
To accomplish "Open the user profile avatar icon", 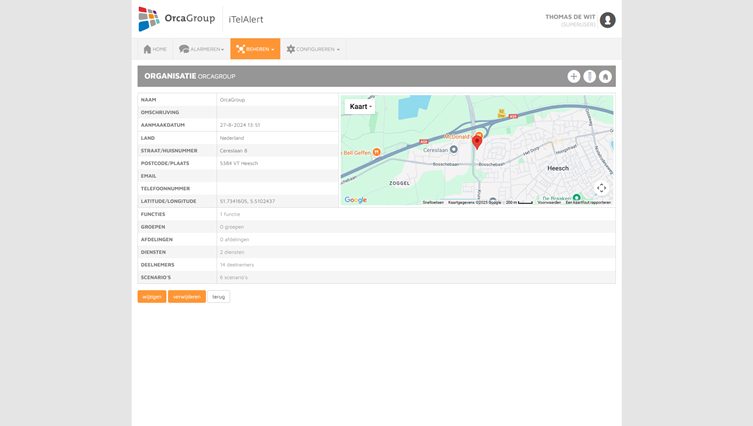I will click(607, 20).
